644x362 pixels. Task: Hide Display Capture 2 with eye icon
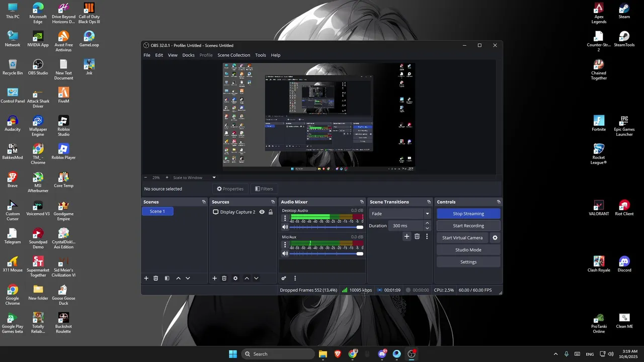coord(262,212)
